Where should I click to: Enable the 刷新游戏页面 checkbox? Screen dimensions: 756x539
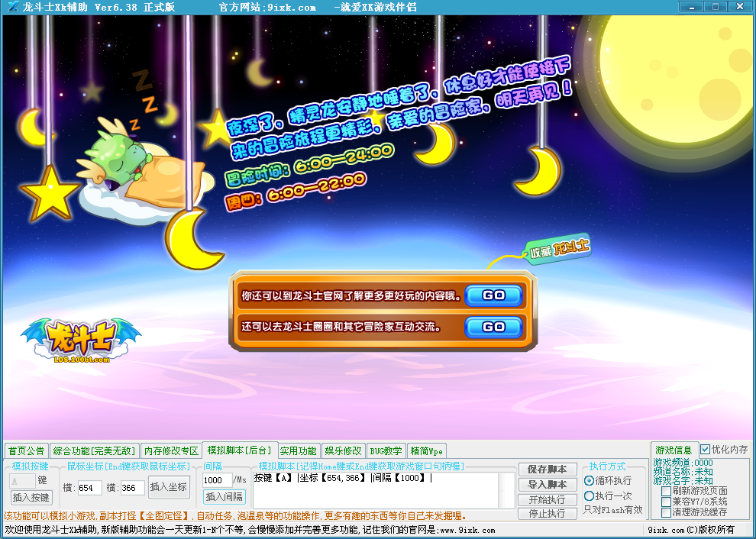pyautogui.click(x=667, y=491)
